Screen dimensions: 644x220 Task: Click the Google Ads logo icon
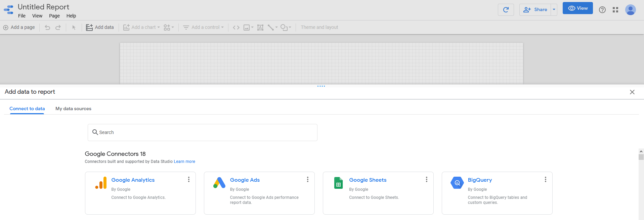(x=219, y=183)
